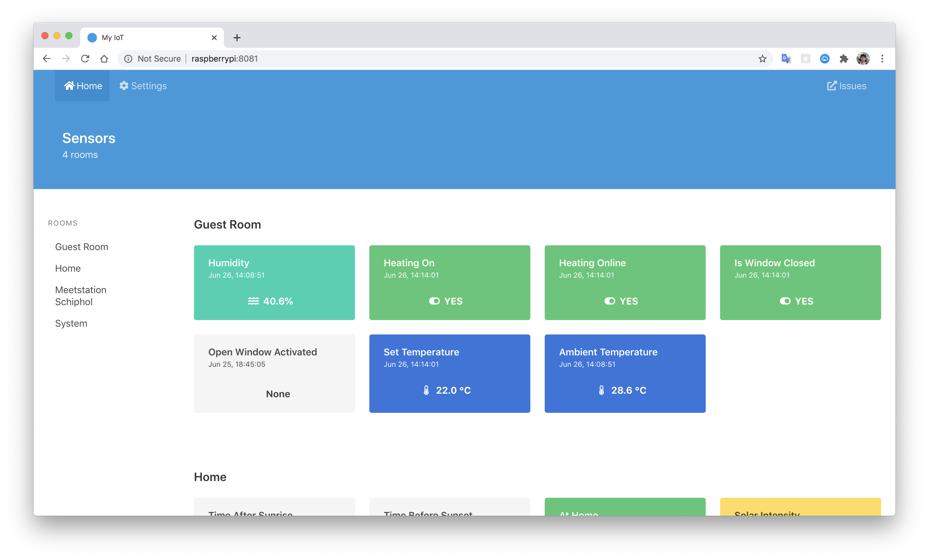Click the Not Secure site info icon
This screenshot has height=560, width=929.
point(128,59)
